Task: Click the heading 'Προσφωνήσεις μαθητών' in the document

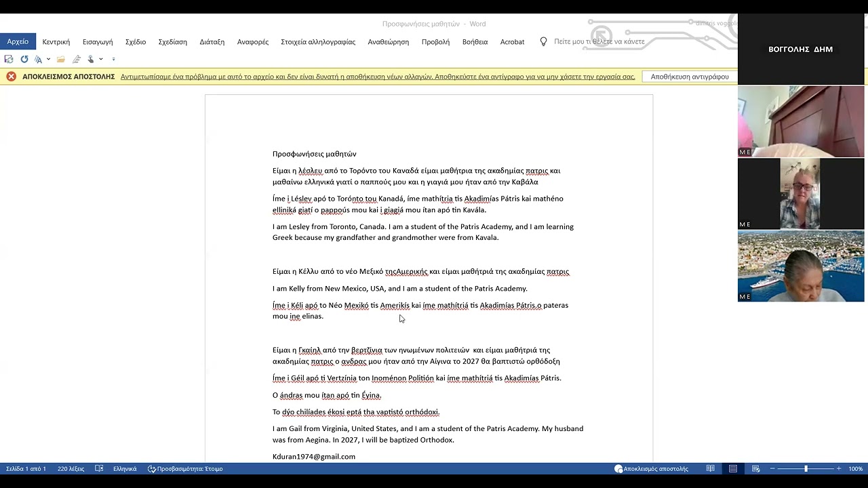Action: coord(314,154)
